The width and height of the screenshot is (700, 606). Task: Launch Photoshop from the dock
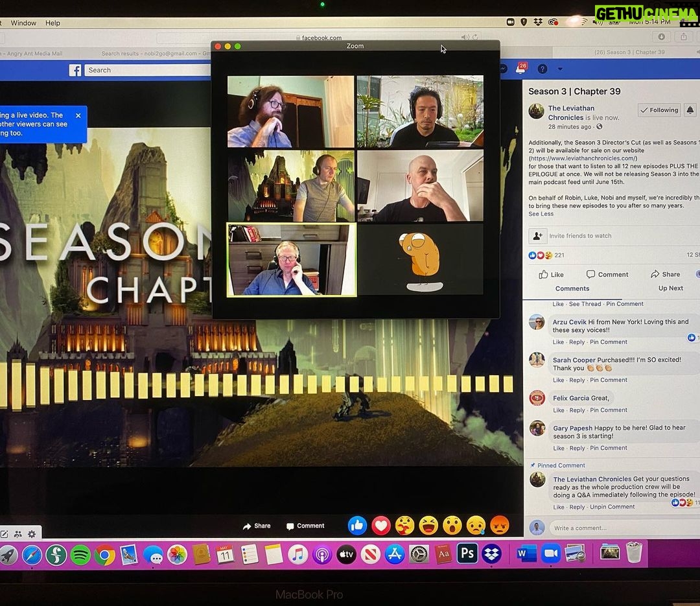[467, 554]
